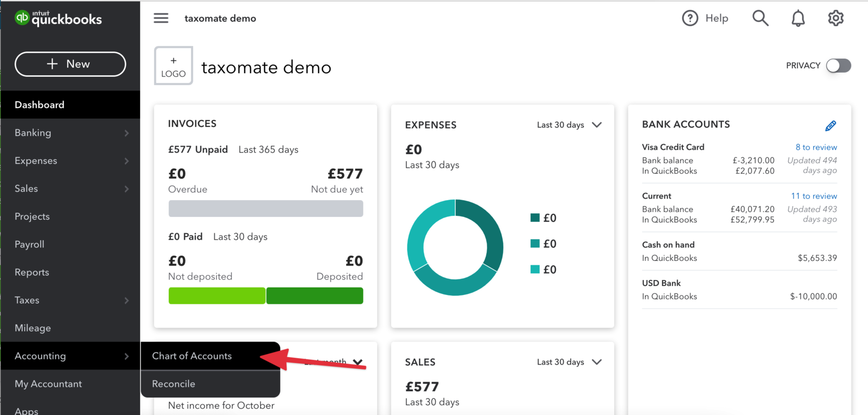Open 11 to review link
Screen dimensions: 868x415
[814, 196]
